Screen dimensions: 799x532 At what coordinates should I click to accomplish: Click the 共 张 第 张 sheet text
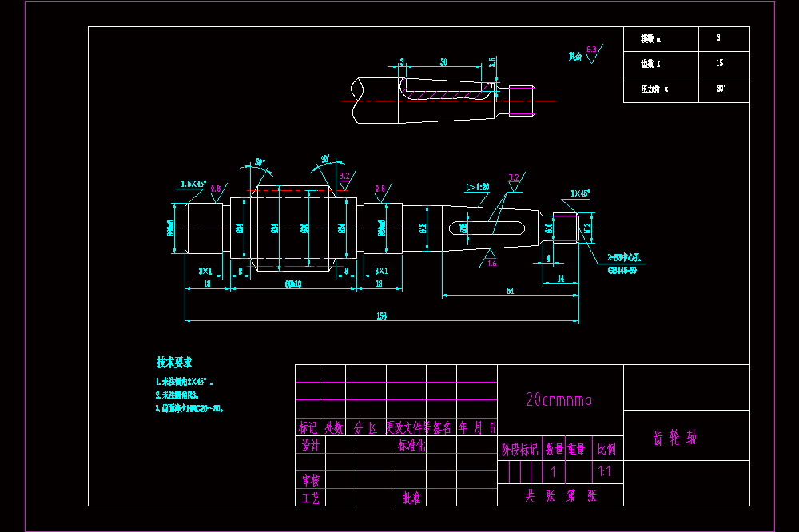point(561,495)
